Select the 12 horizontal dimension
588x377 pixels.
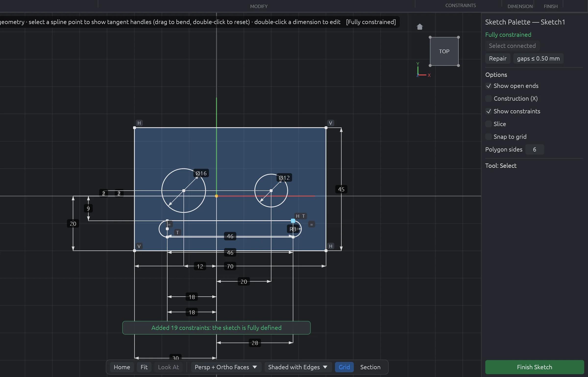(200, 266)
